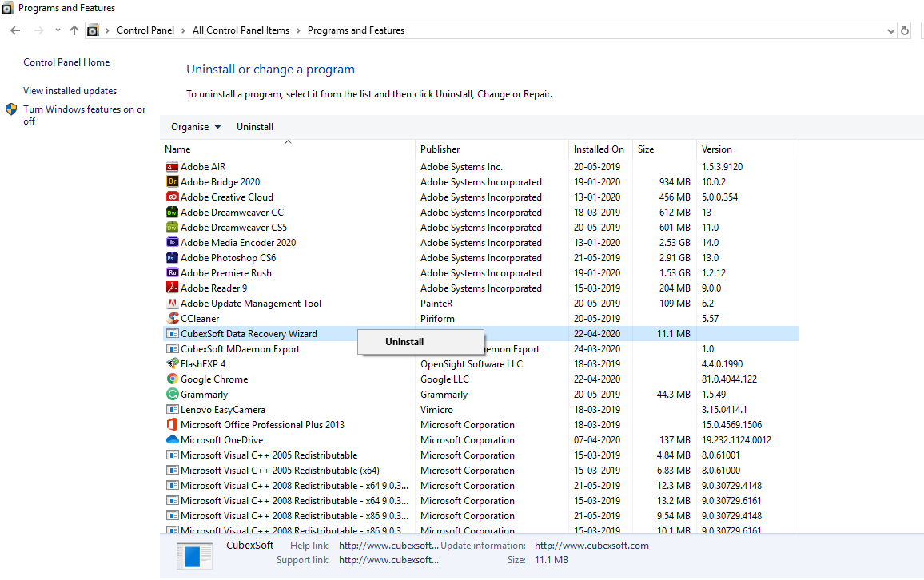Open the Organise dropdown menu
The width and height of the screenshot is (924, 580).
pos(196,127)
